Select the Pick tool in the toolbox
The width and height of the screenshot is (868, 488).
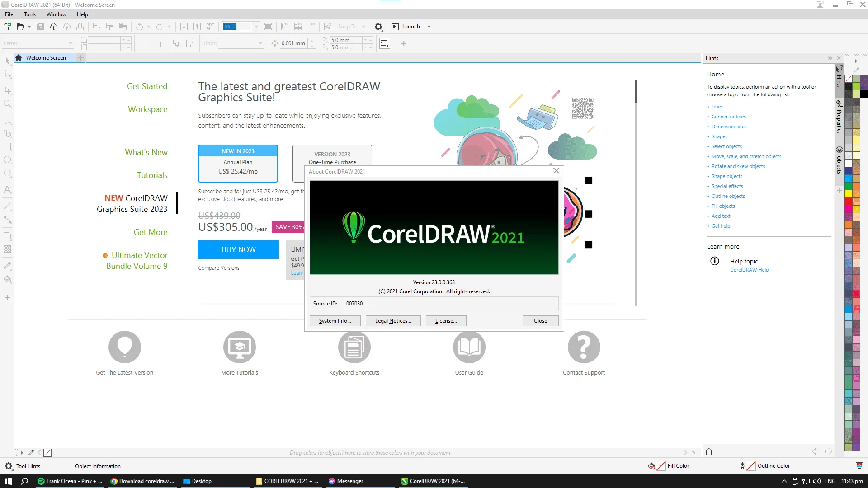tap(7, 61)
